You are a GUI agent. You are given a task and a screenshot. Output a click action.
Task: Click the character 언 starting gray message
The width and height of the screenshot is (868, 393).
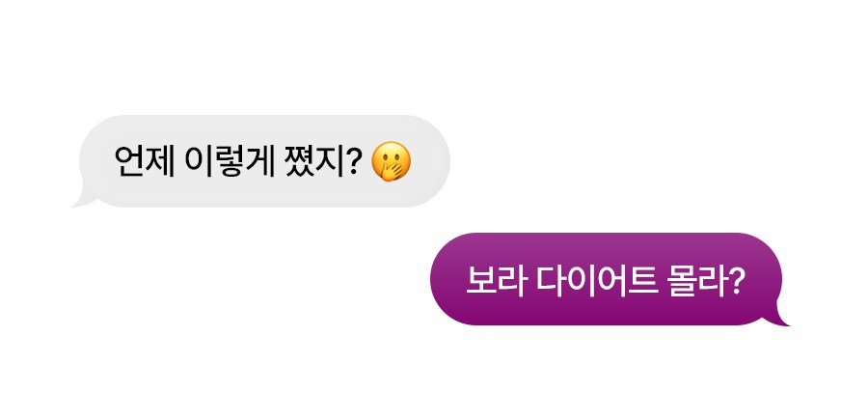129,161
